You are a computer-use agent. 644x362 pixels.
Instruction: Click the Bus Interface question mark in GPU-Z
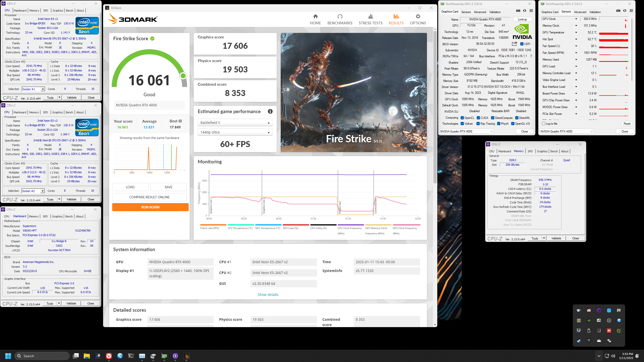[x=531, y=56]
